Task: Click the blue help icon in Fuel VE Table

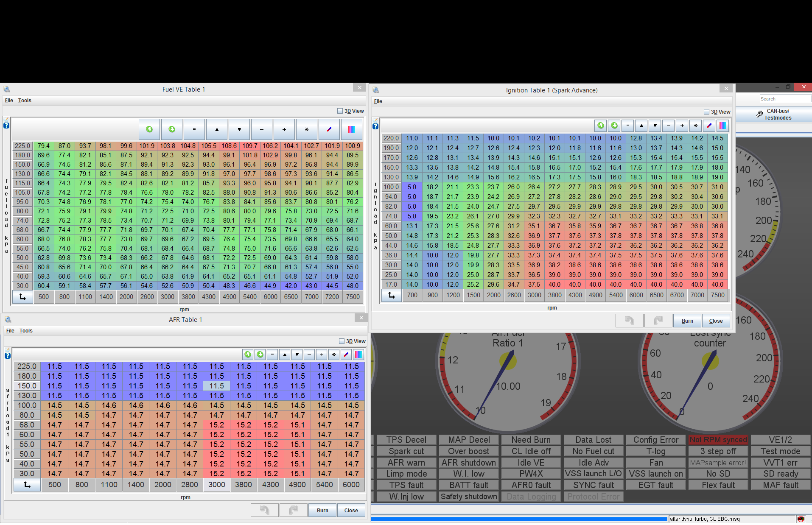Action: coord(6,125)
